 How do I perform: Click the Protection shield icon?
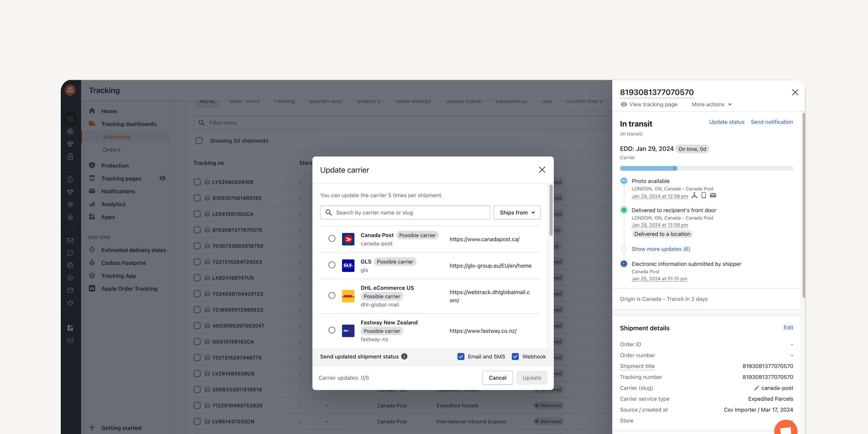[x=92, y=165]
